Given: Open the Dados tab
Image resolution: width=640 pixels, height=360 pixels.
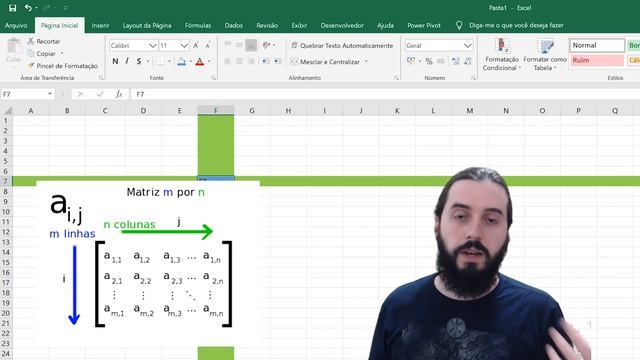Looking at the screenshot, I should click(233, 25).
